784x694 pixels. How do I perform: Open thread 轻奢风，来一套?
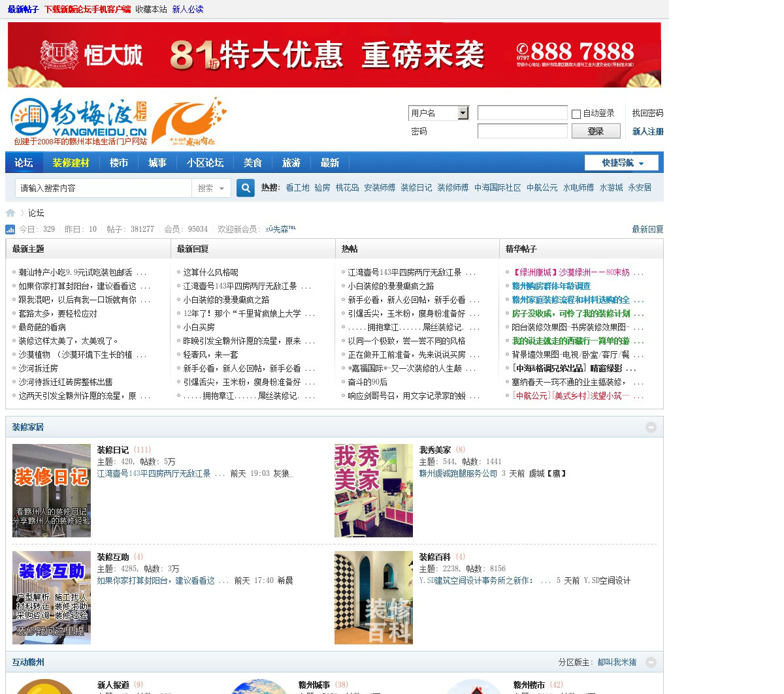(210, 355)
